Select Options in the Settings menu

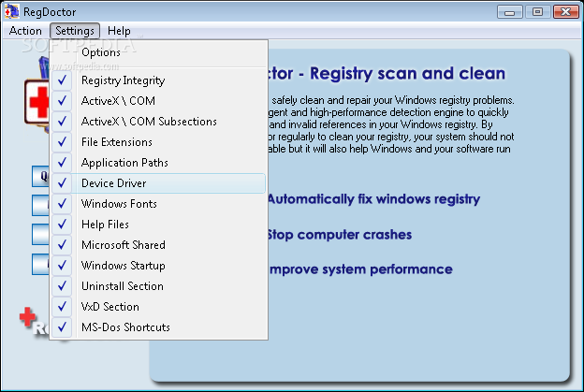pyautogui.click(x=159, y=52)
